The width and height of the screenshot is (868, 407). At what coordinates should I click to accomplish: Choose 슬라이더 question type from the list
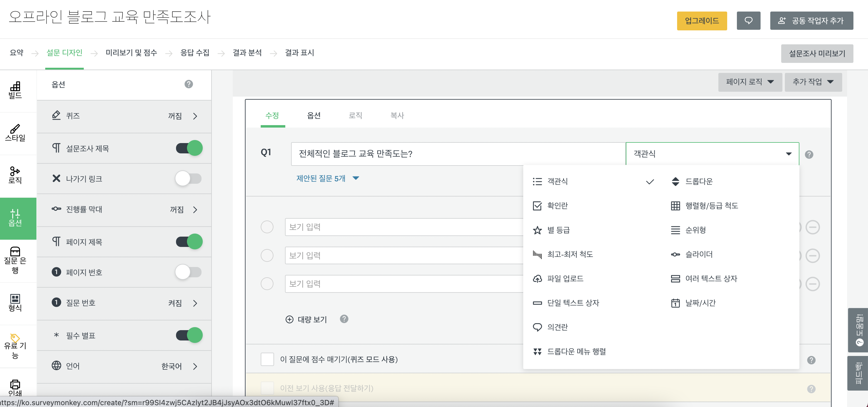pyautogui.click(x=699, y=254)
